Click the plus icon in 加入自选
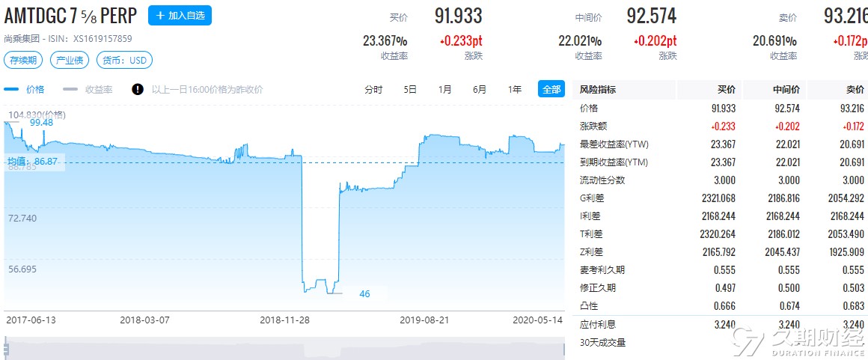This screenshot has height=360, width=868. click(161, 16)
